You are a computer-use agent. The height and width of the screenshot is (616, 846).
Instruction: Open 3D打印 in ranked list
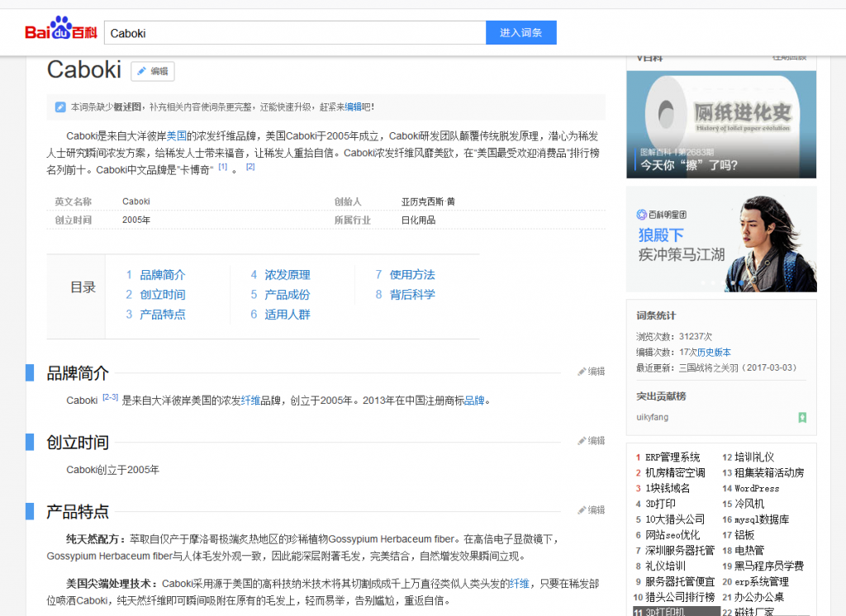point(660,504)
